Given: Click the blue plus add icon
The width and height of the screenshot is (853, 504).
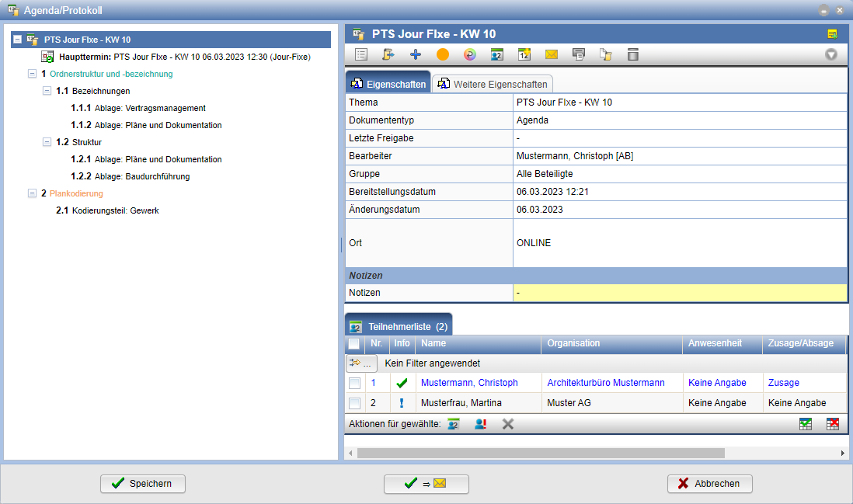Looking at the screenshot, I should (x=415, y=54).
